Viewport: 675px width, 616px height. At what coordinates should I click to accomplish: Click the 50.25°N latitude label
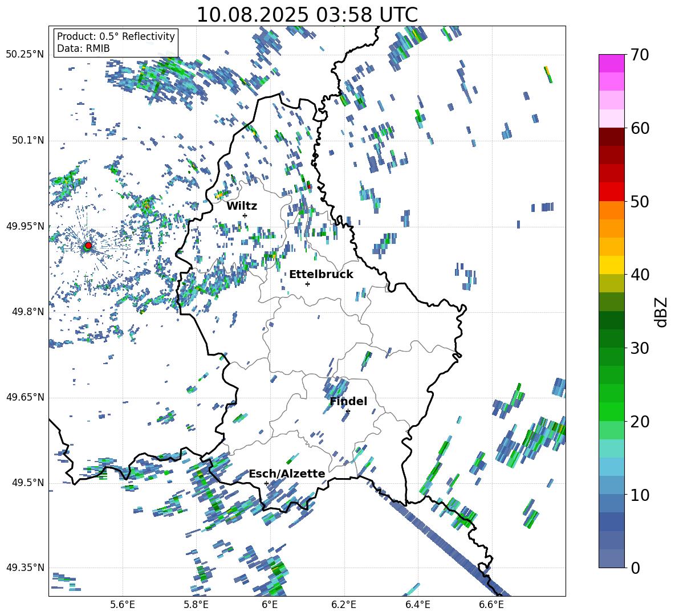coord(25,55)
